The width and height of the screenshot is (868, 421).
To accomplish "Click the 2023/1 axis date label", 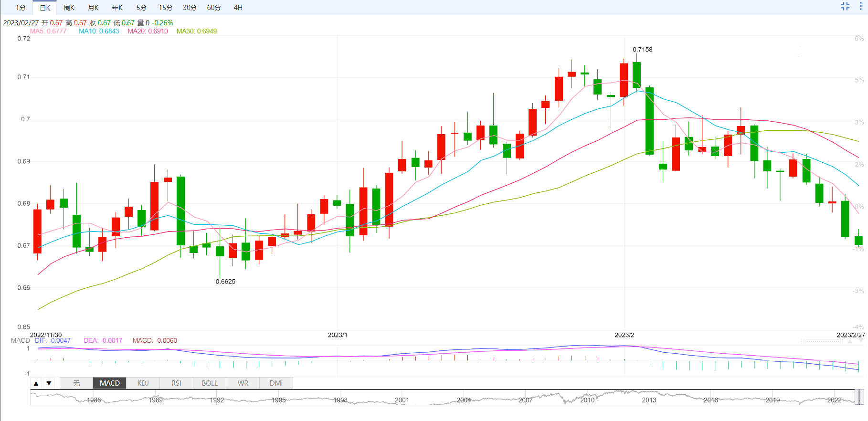I will pyautogui.click(x=338, y=335).
